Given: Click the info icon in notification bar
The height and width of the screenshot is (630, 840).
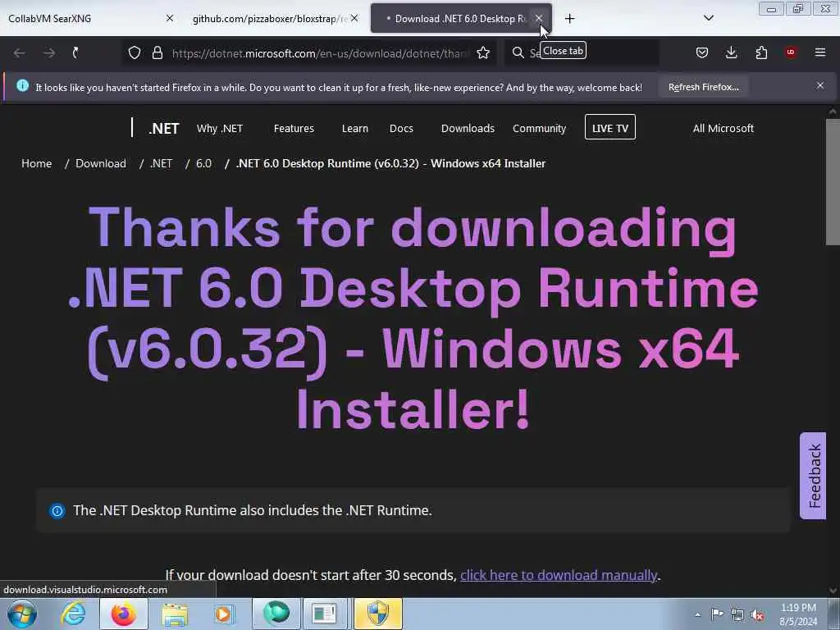Looking at the screenshot, I should point(22,85).
